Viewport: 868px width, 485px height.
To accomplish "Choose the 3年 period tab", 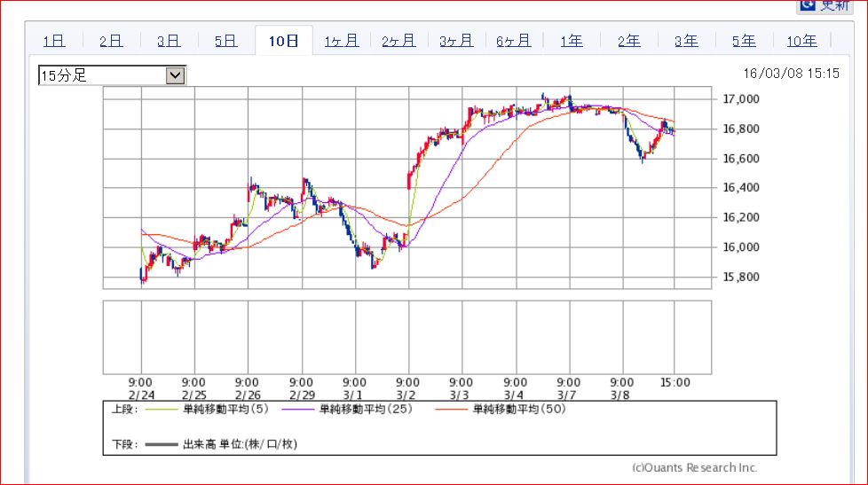I will 686,41.
